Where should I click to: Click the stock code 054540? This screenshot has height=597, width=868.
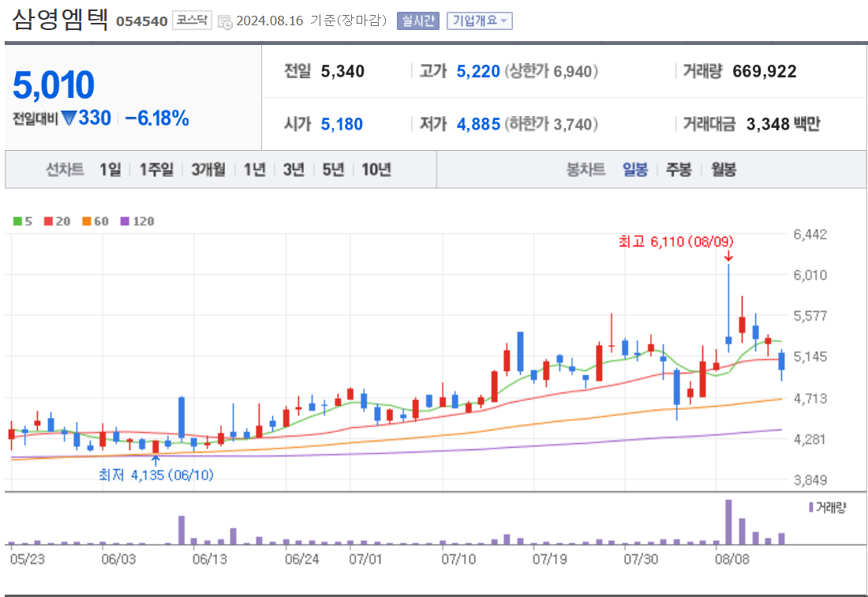pos(142,21)
